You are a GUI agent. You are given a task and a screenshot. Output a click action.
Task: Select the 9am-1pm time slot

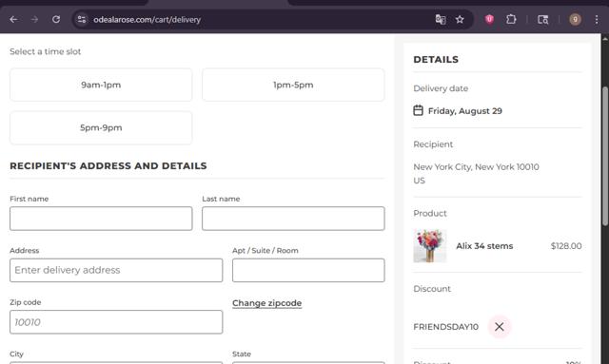click(x=101, y=85)
